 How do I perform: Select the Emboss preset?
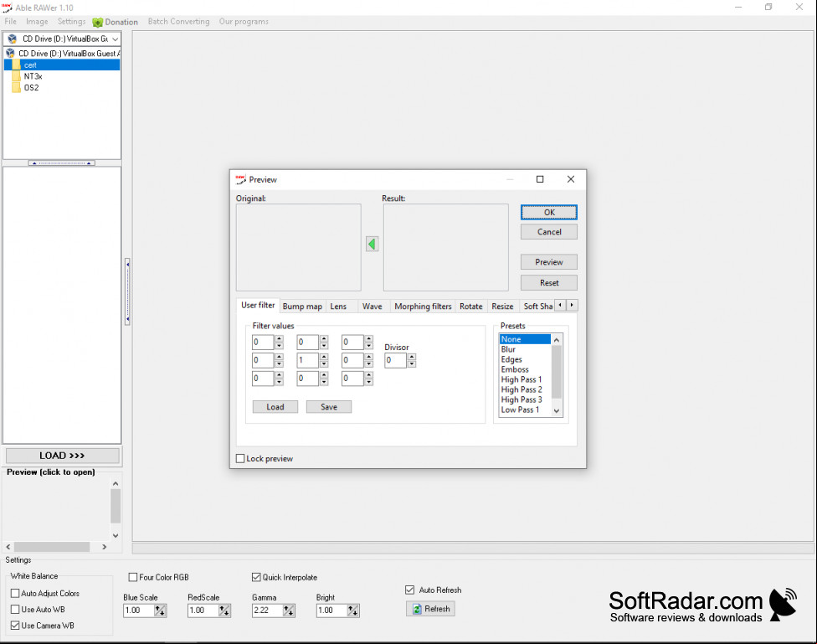[525, 369]
